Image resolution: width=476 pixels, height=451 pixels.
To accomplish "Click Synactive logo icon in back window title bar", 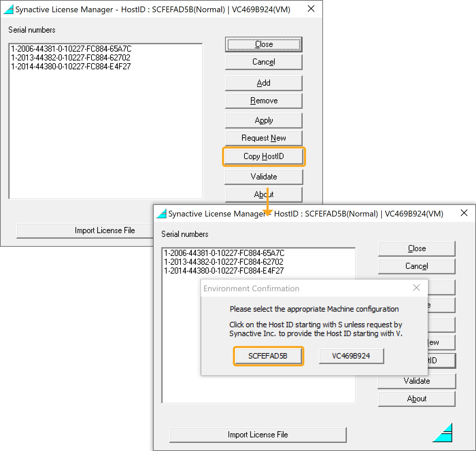I will pos(8,9).
